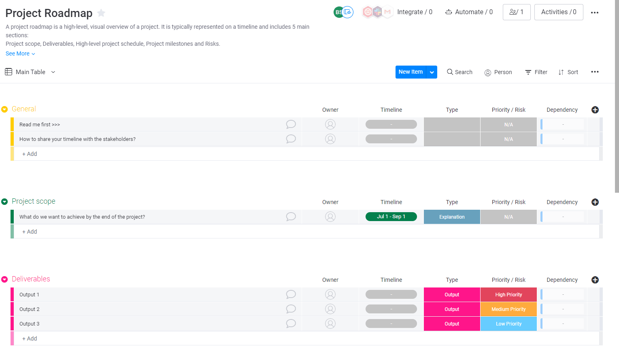Change the High Priority status cell color
Screen dimensions: 619x364
[x=508, y=294]
